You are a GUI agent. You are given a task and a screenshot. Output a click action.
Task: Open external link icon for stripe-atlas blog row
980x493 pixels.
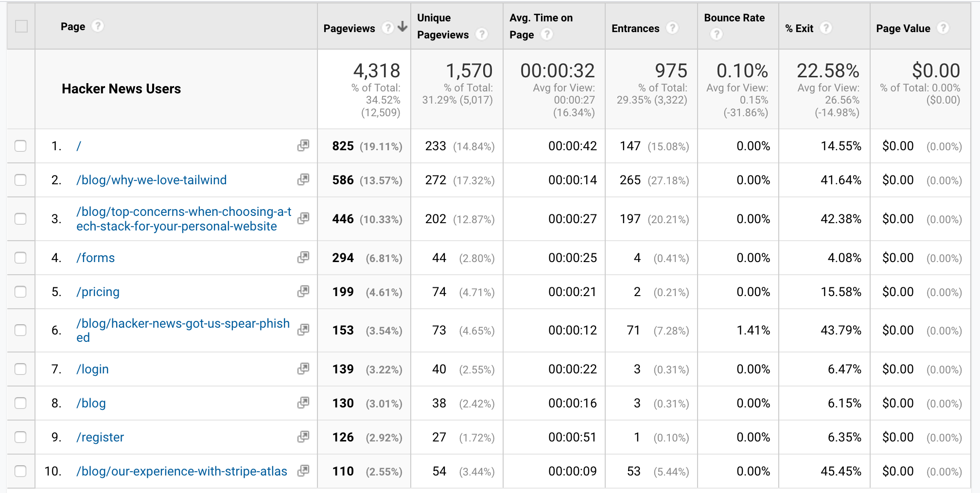303,471
